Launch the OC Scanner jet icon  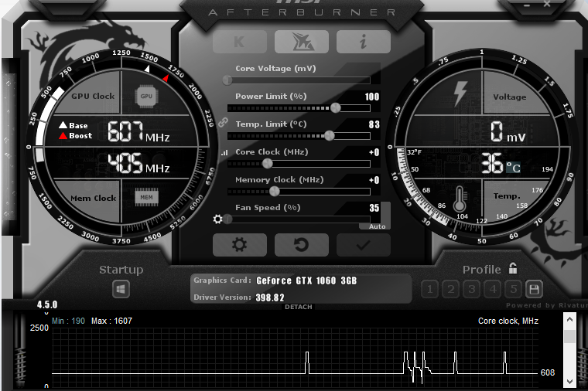point(302,42)
